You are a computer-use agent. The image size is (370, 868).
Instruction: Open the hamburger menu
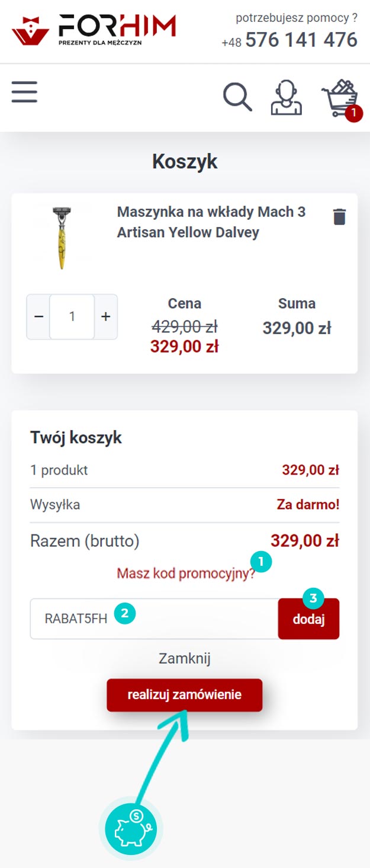point(24,92)
